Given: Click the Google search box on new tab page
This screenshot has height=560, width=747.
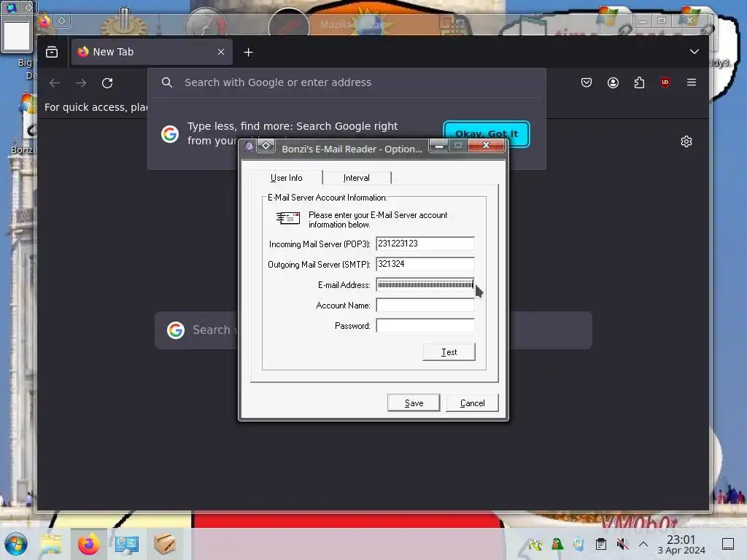Looking at the screenshot, I should [x=373, y=330].
